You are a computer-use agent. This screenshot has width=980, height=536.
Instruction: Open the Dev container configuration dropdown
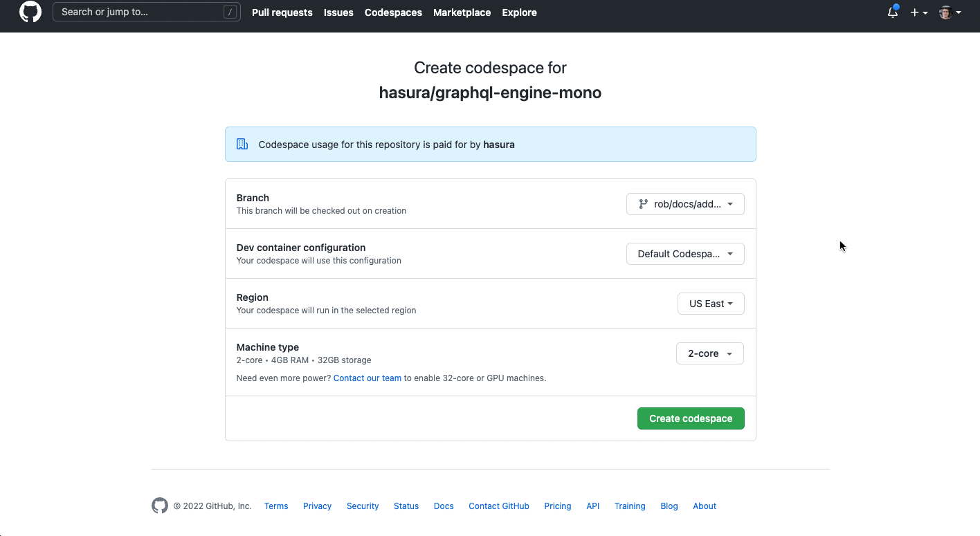[684, 254]
